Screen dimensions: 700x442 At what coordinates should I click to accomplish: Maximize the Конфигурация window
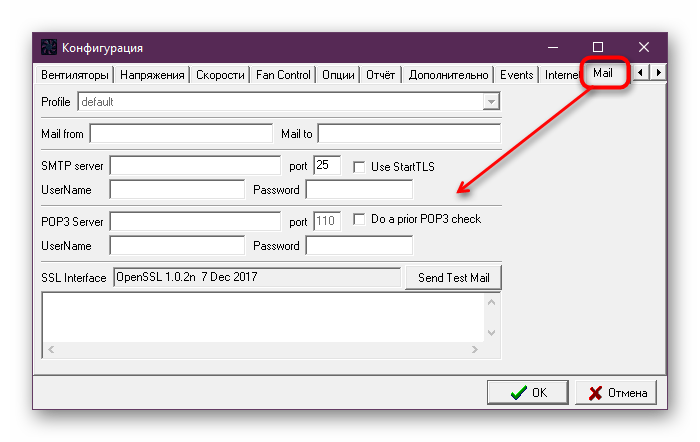coord(598,47)
